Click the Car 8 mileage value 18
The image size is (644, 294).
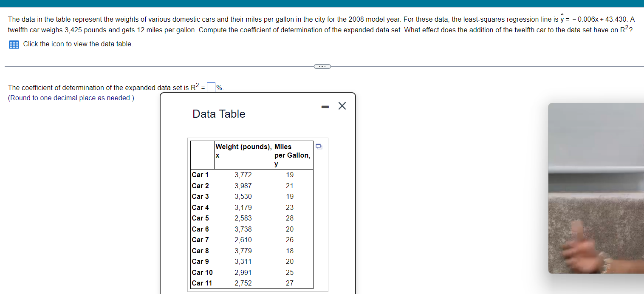pos(289,251)
